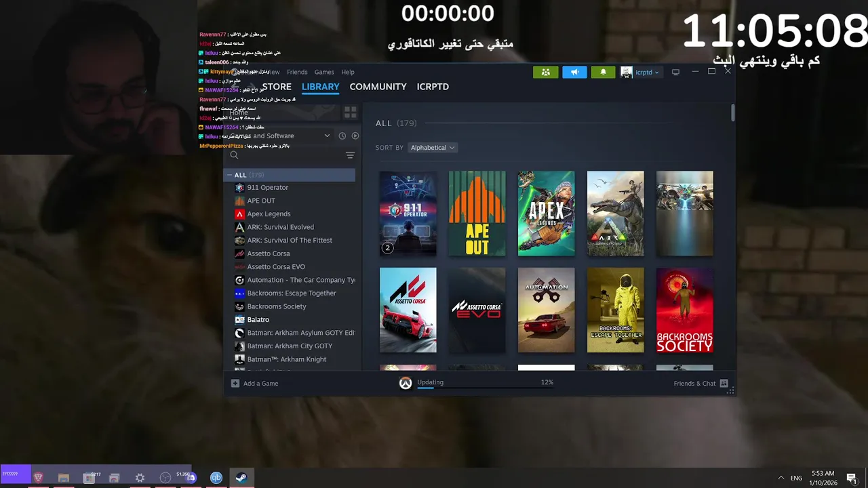
Task: Open the Ape Out cover art
Action: pos(477,213)
